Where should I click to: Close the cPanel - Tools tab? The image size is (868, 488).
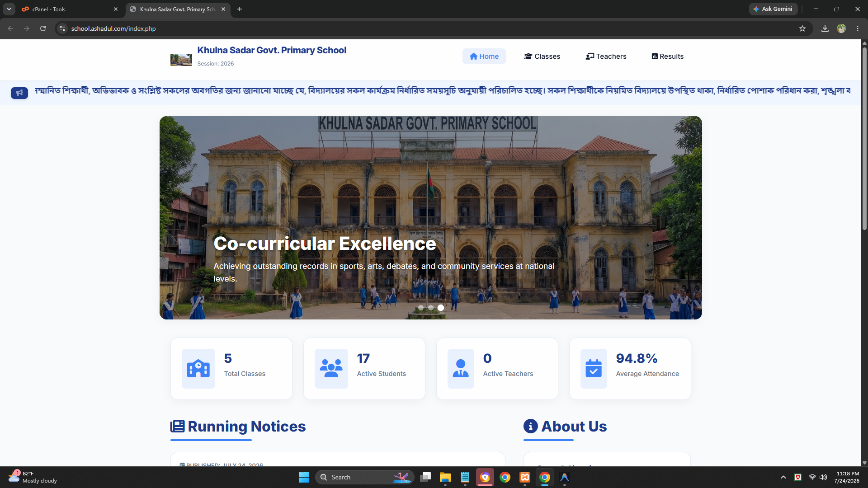[x=116, y=9]
